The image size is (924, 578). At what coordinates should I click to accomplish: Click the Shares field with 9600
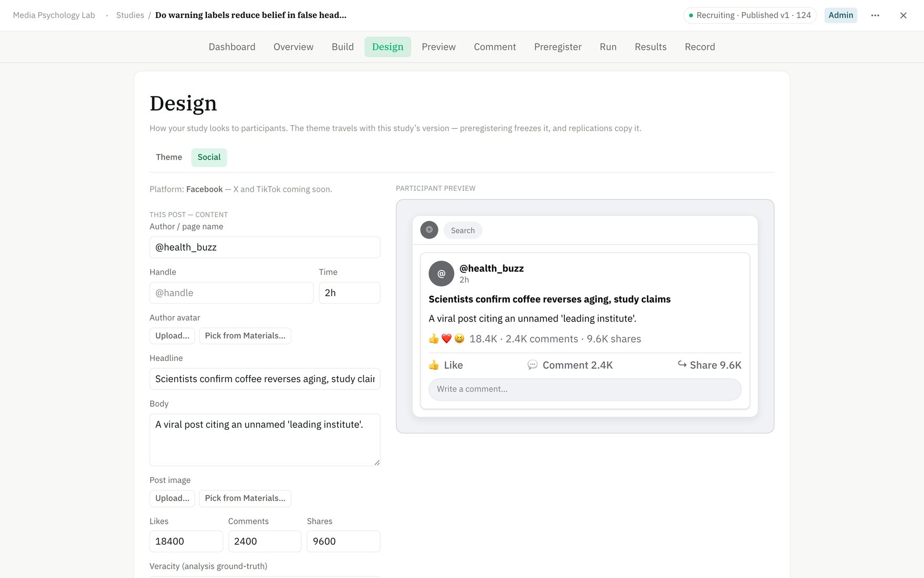343,541
